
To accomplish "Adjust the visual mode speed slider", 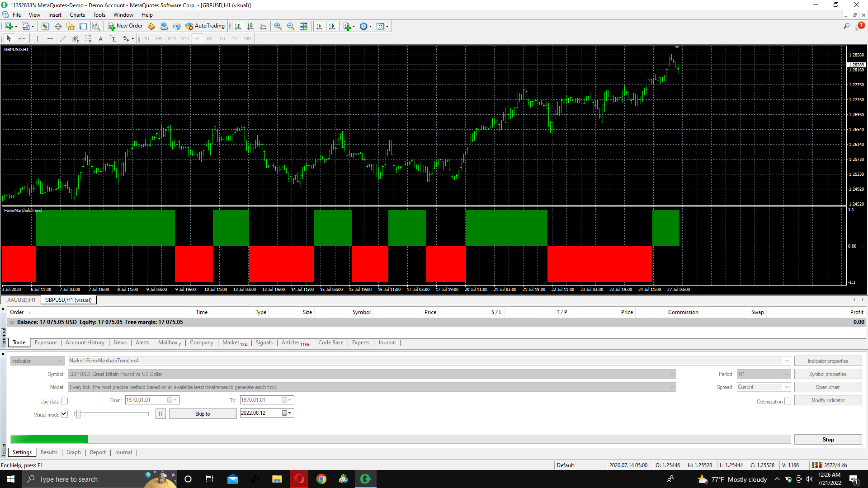I will [78, 414].
